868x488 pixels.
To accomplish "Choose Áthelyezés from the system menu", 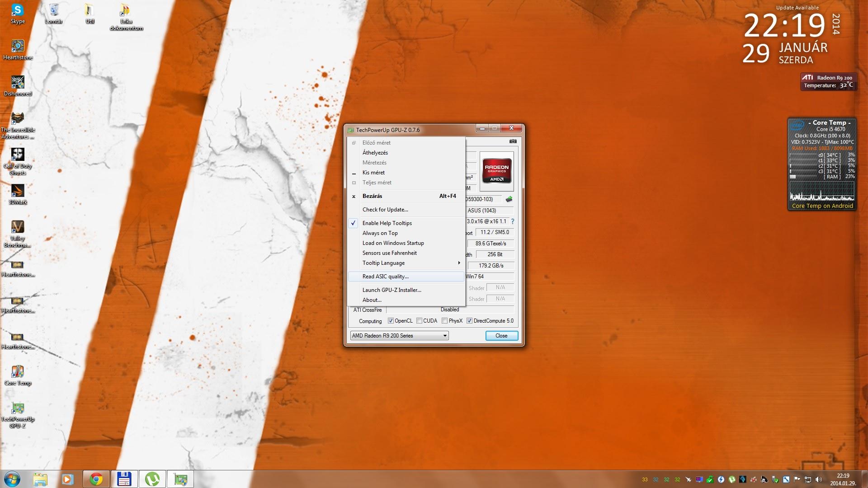I will (x=406, y=153).
